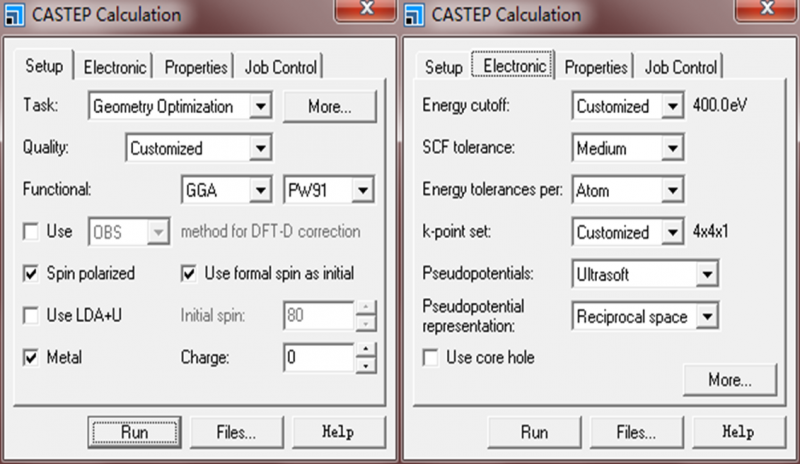Open the Quality dropdown in Setup tab
Image resolution: width=800 pixels, height=464 pixels.
[199, 148]
